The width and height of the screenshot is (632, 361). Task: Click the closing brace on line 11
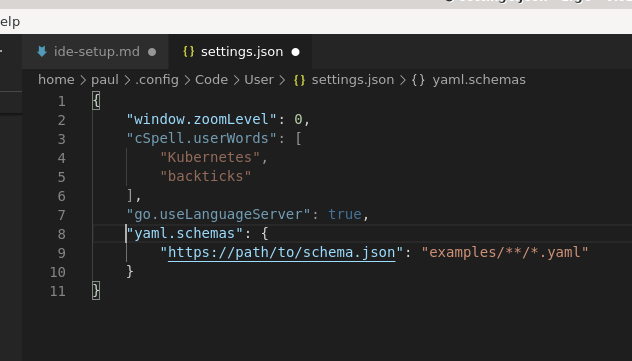click(96, 290)
